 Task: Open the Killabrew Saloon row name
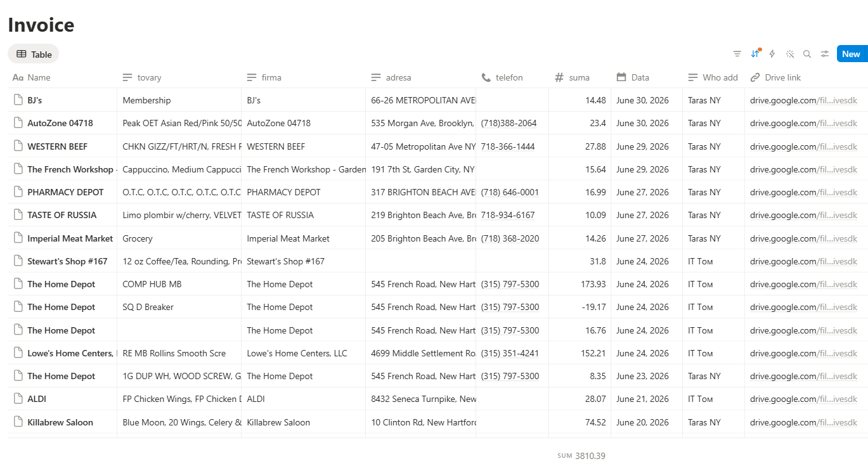pos(60,422)
